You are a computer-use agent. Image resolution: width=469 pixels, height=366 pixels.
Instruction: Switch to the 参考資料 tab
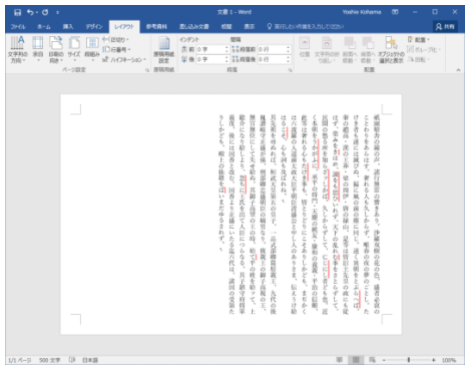click(157, 27)
